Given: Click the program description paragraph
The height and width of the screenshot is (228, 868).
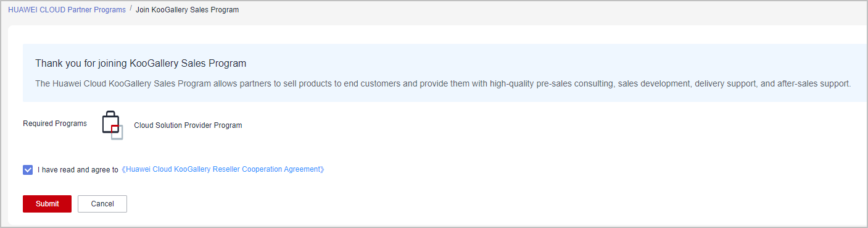Looking at the screenshot, I should click(443, 83).
